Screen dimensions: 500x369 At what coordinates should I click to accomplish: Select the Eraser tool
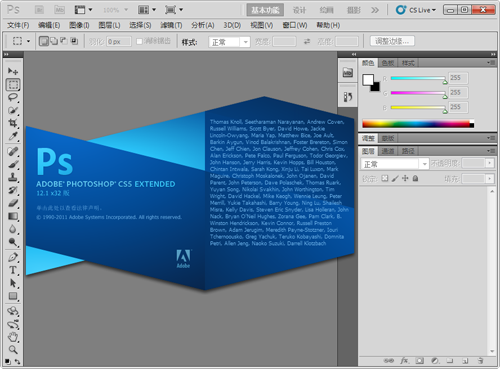[13, 203]
